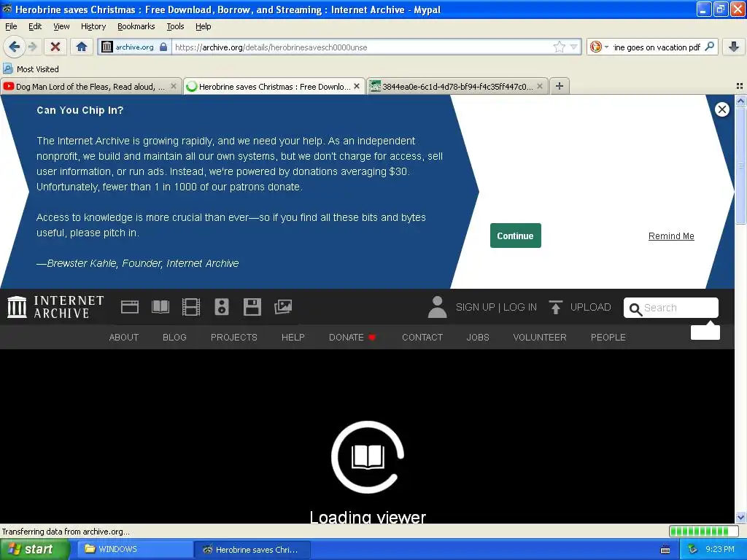Click the user avatar icon
747x560 pixels.
[438, 307]
